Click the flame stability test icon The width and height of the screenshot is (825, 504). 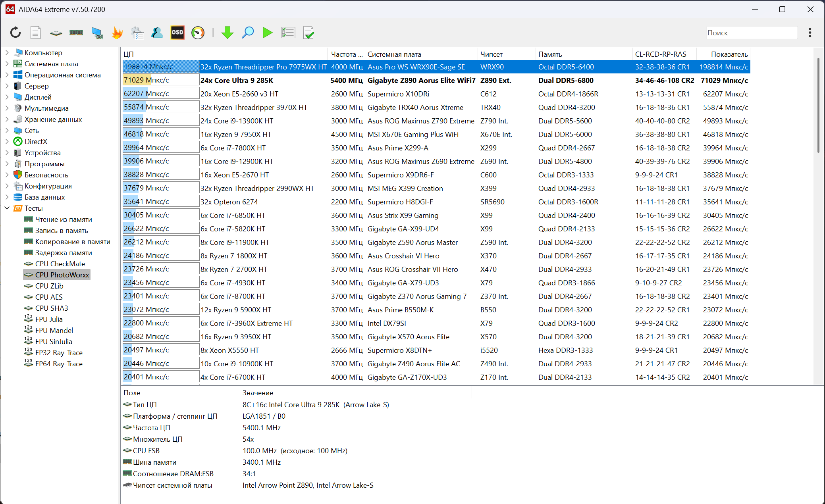[117, 33]
